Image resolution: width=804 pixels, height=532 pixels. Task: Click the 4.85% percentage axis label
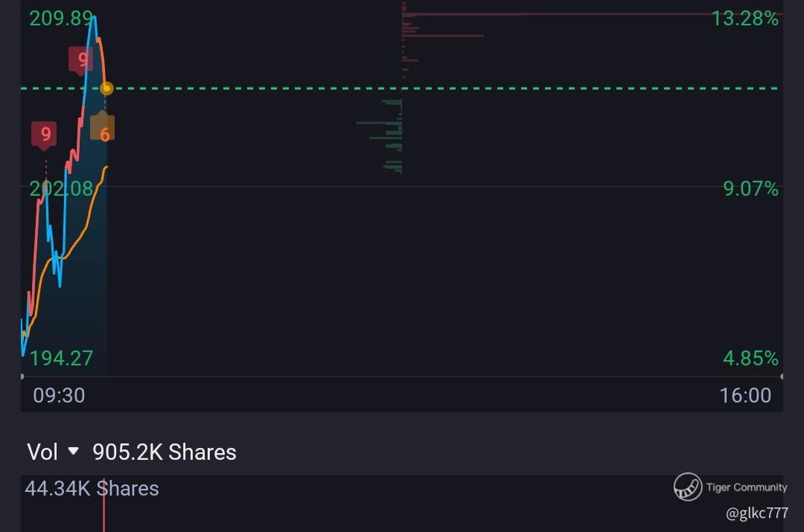pyautogui.click(x=750, y=358)
